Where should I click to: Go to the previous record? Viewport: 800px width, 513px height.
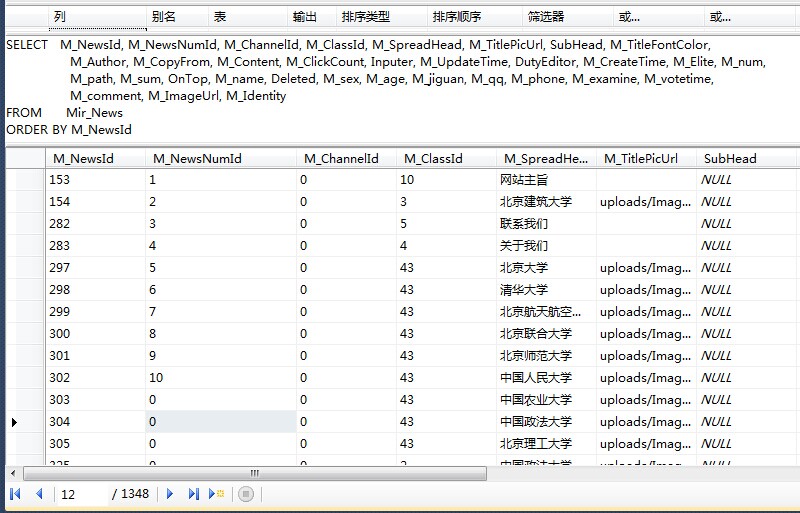pyautogui.click(x=39, y=494)
